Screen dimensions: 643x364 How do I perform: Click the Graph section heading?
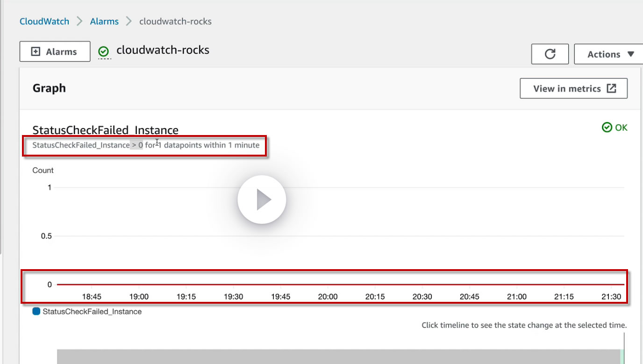[x=49, y=88]
